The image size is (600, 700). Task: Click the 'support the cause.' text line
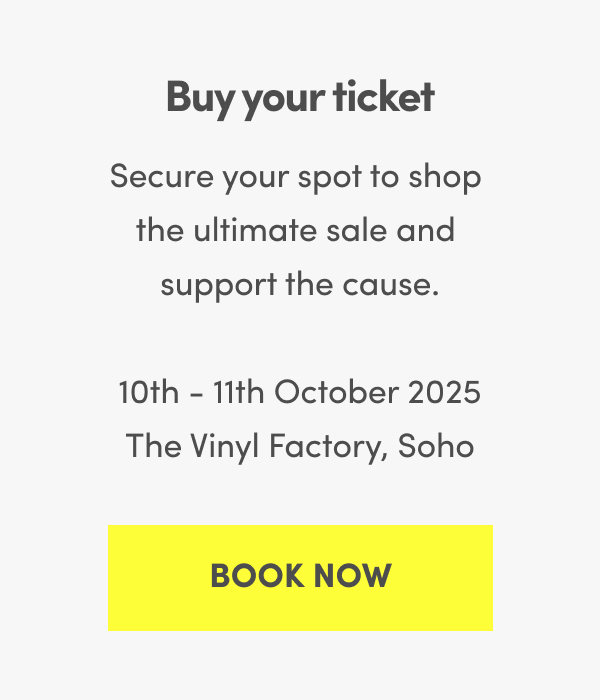[300, 286]
